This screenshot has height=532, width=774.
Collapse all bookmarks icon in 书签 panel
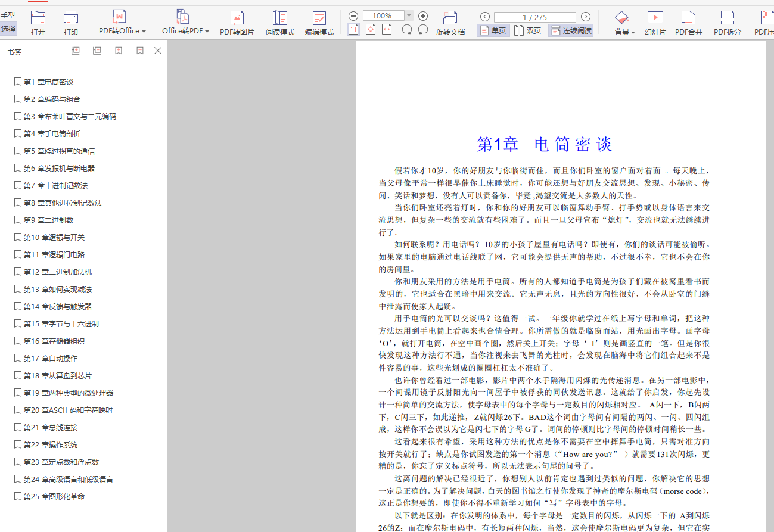pyautogui.click(x=97, y=51)
